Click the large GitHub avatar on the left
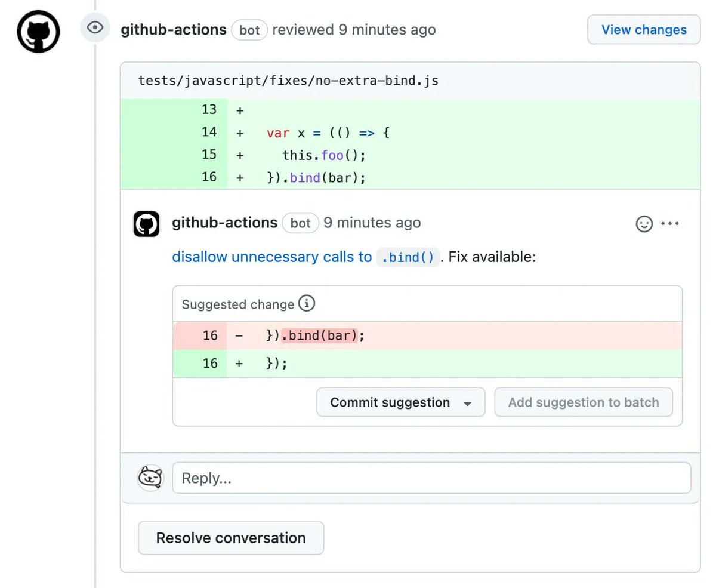Screen dimensions: 716x588 [38, 31]
